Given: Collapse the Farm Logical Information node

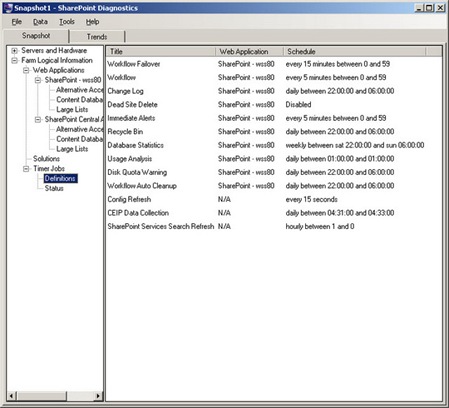Looking at the screenshot, I should pyautogui.click(x=14, y=61).
